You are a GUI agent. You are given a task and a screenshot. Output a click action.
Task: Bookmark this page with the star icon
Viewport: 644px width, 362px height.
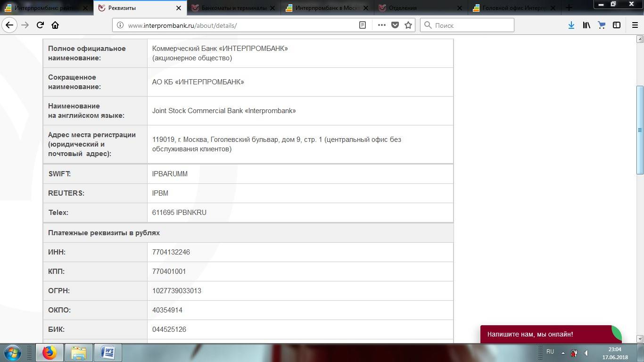[408, 25]
